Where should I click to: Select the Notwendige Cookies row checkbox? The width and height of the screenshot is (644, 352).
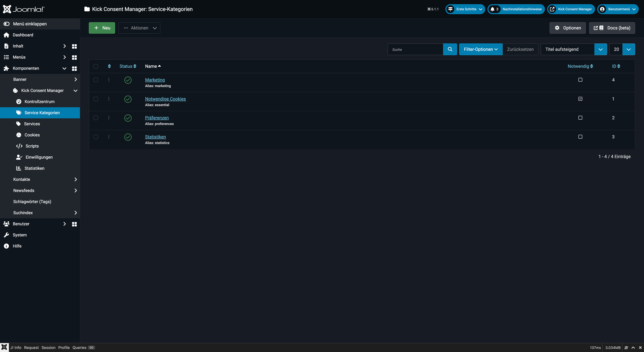pos(96,99)
